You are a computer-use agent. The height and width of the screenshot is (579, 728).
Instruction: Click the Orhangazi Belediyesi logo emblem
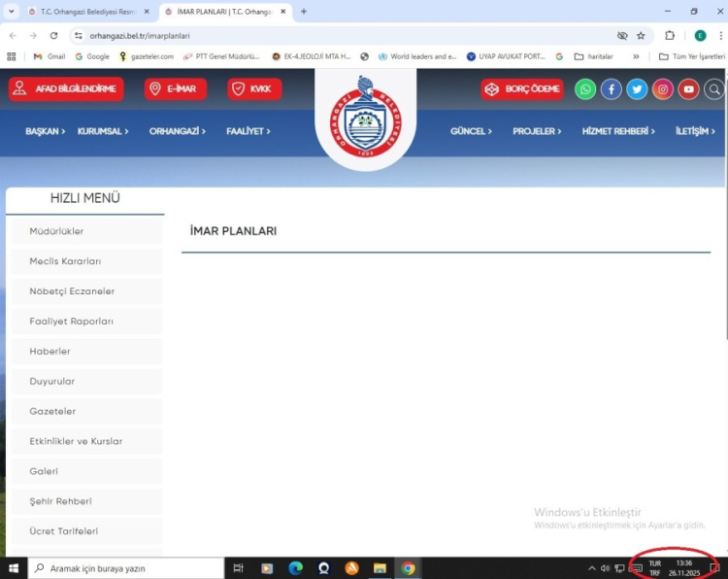point(365,119)
